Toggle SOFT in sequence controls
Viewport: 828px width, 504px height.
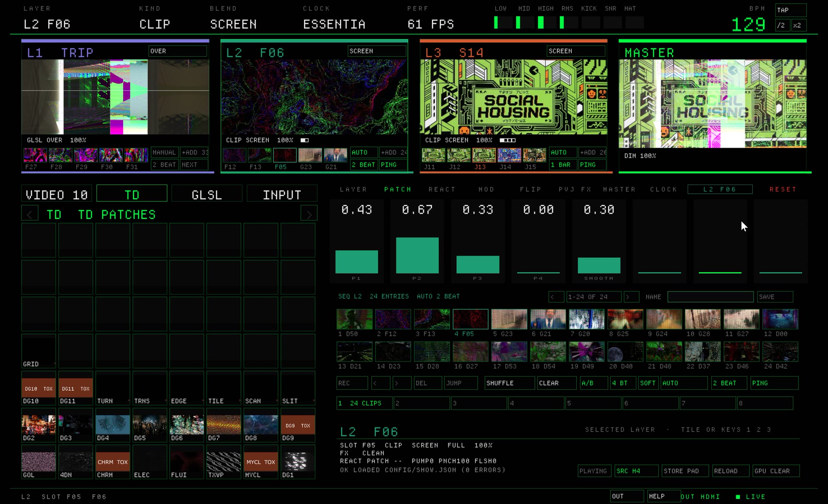(648, 383)
